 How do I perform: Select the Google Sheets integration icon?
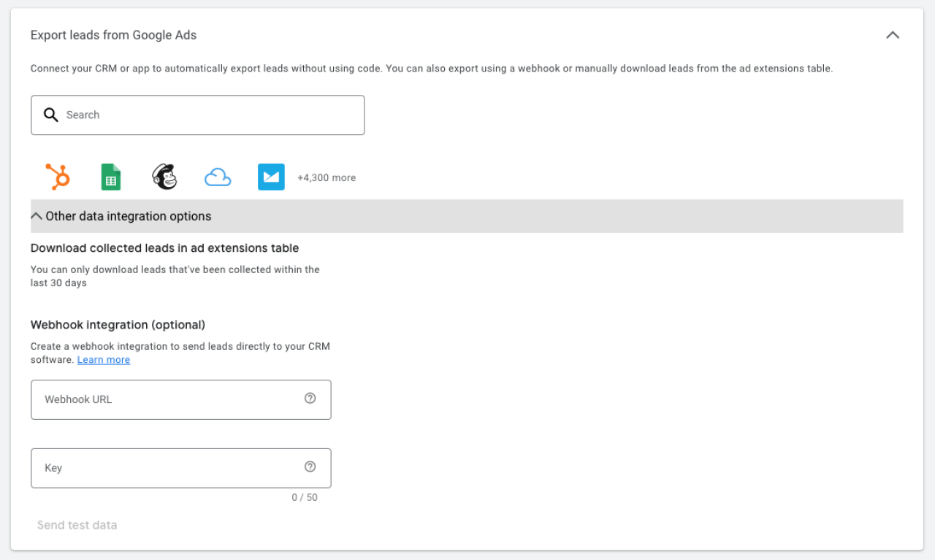[x=111, y=177]
